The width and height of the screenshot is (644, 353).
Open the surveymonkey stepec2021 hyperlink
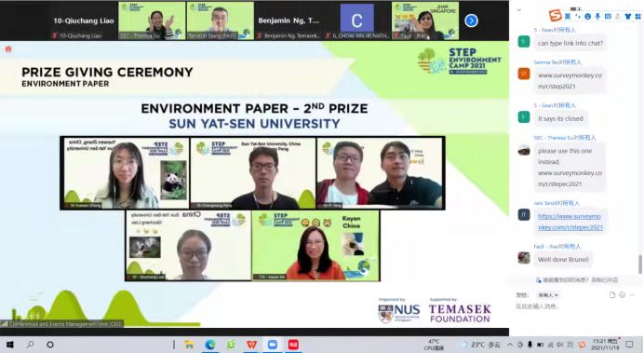(570, 222)
